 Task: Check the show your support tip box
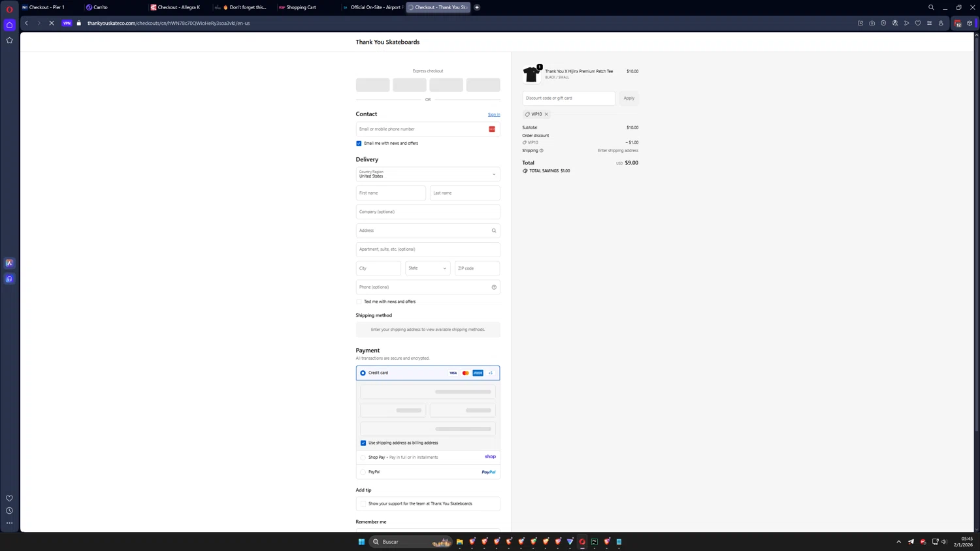[363, 504]
